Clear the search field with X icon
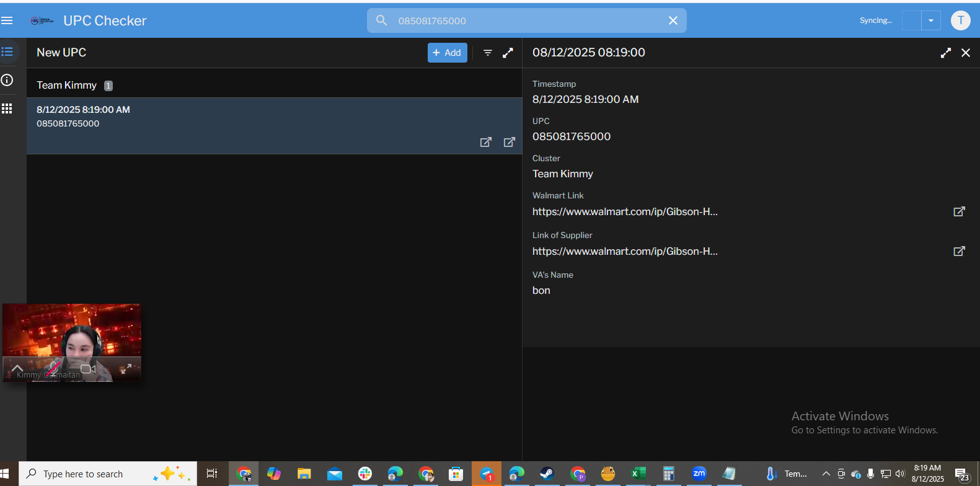Viewport: 980px width, 486px height. click(673, 20)
